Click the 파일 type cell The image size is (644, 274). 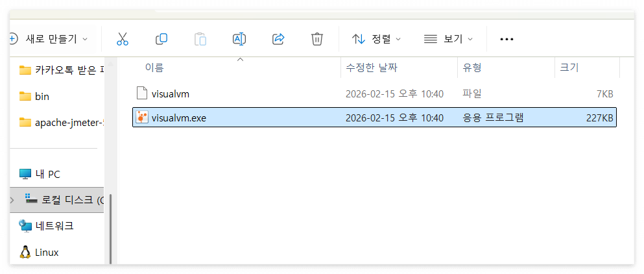point(472,93)
